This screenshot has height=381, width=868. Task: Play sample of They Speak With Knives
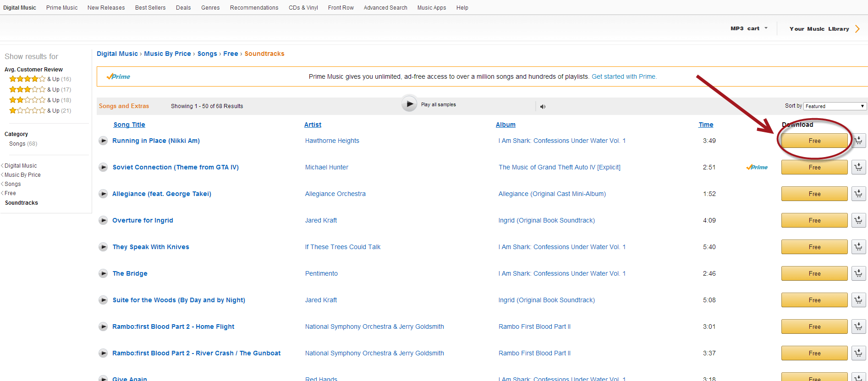pos(103,247)
